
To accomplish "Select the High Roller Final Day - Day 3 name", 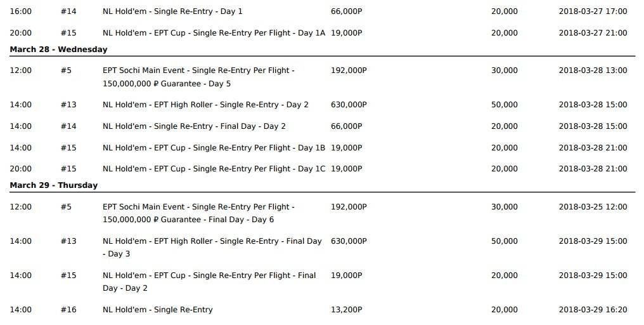I will pyautogui.click(x=212, y=248).
